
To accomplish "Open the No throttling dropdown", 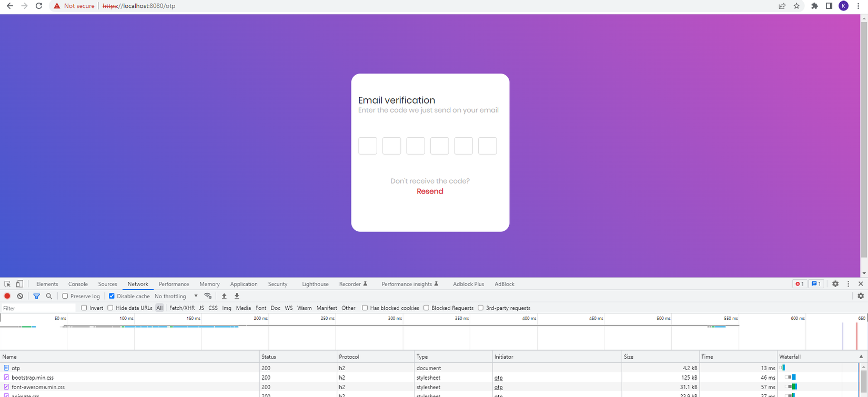I will pyautogui.click(x=176, y=296).
